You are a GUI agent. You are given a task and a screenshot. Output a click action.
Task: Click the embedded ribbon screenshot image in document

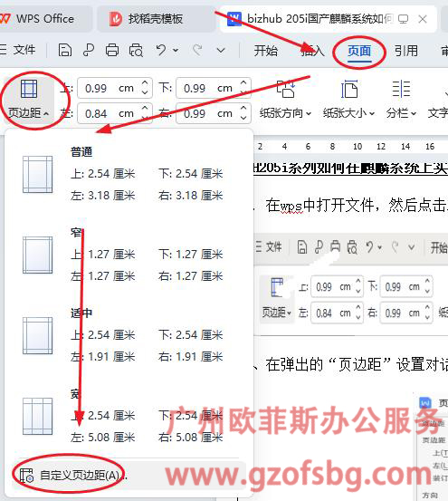[x=351, y=284]
